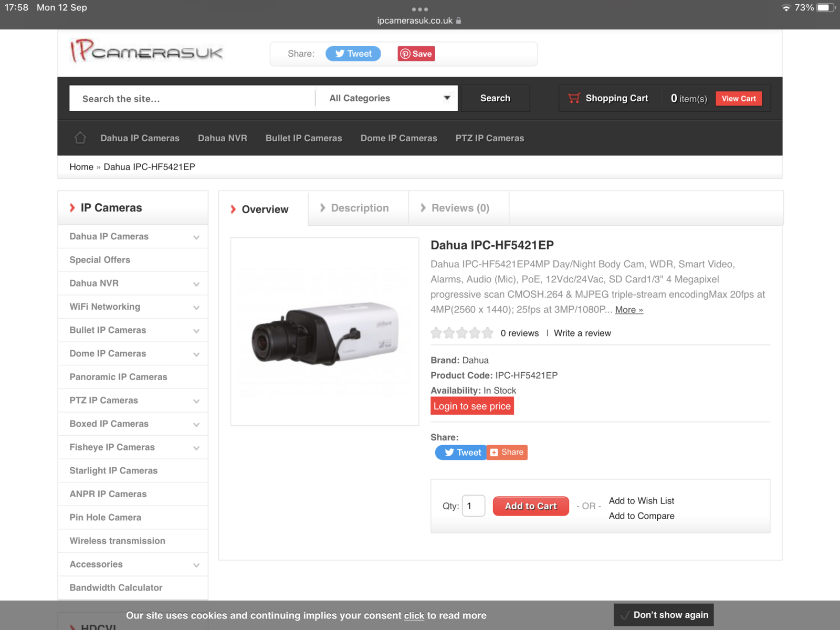Click the Tweet button in the header
Viewport: 840px width, 630px height.
click(x=353, y=54)
